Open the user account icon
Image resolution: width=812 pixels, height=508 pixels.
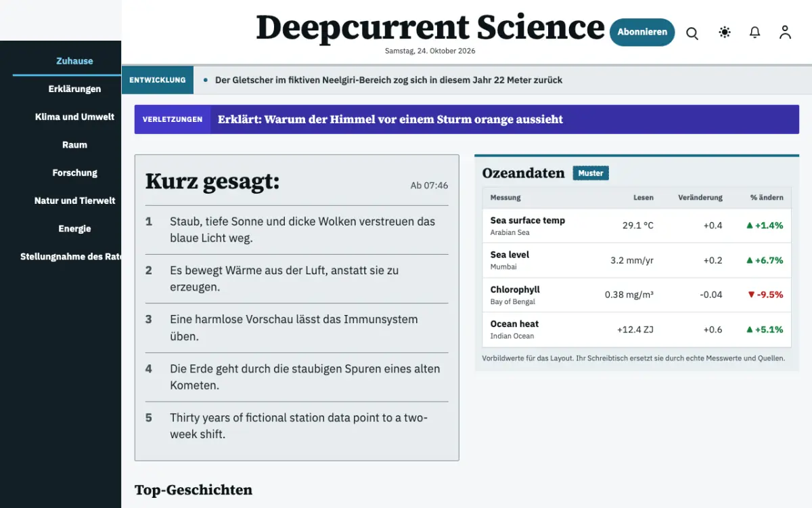(x=785, y=32)
